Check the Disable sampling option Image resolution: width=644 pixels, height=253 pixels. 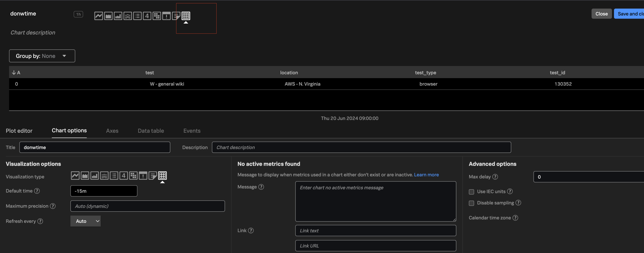[x=471, y=203]
